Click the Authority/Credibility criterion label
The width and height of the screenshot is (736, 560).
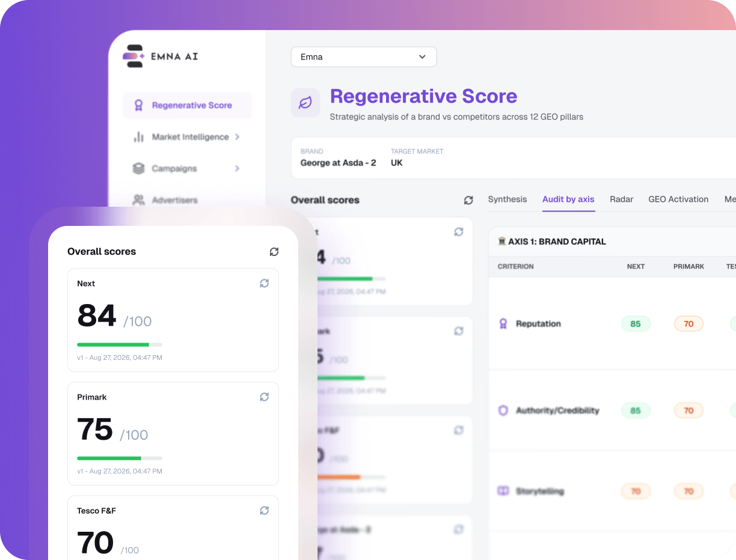[557, 410]
